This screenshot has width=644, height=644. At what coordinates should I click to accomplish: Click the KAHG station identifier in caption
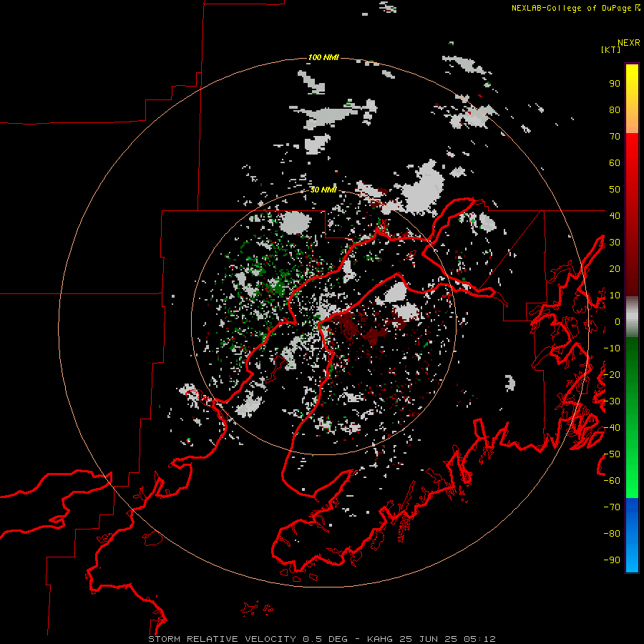click(x=379, y=639)
